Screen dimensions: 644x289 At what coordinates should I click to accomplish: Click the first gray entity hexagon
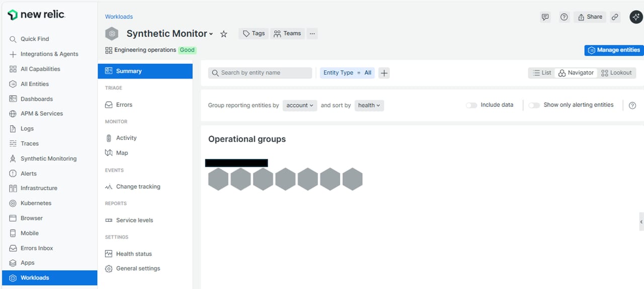pos(218,179)
